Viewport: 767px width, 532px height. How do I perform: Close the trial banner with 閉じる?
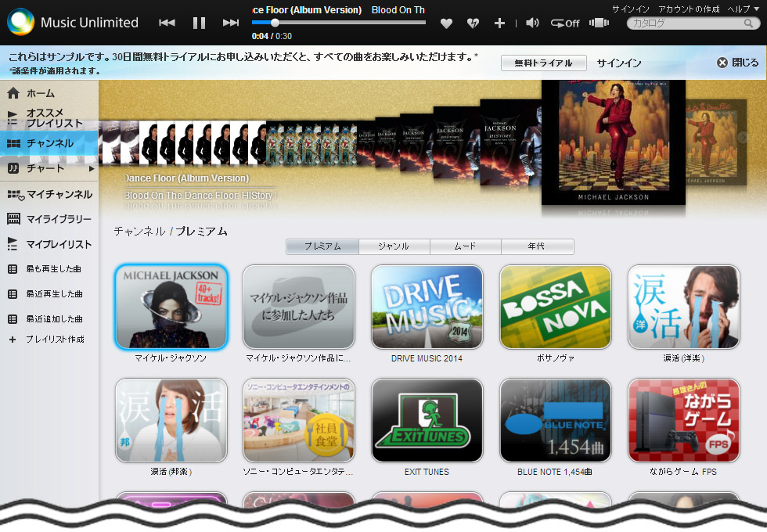(737, 63)
